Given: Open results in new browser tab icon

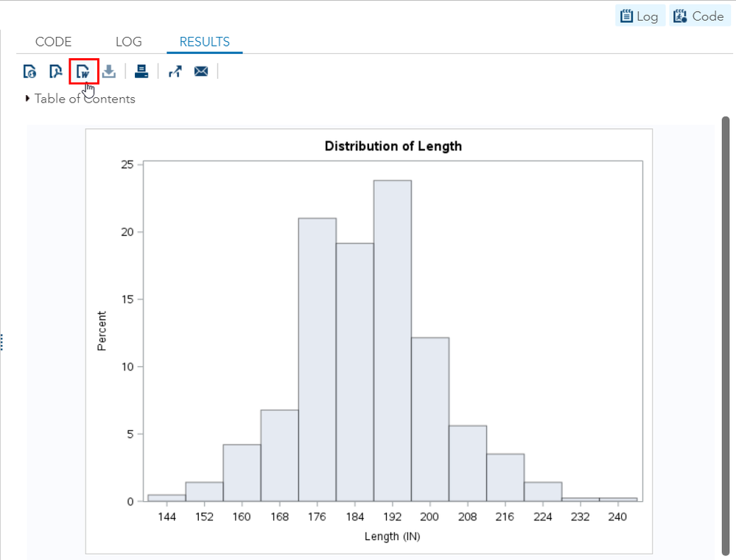Looking at the screenshot, I should (x=175, y=71).
